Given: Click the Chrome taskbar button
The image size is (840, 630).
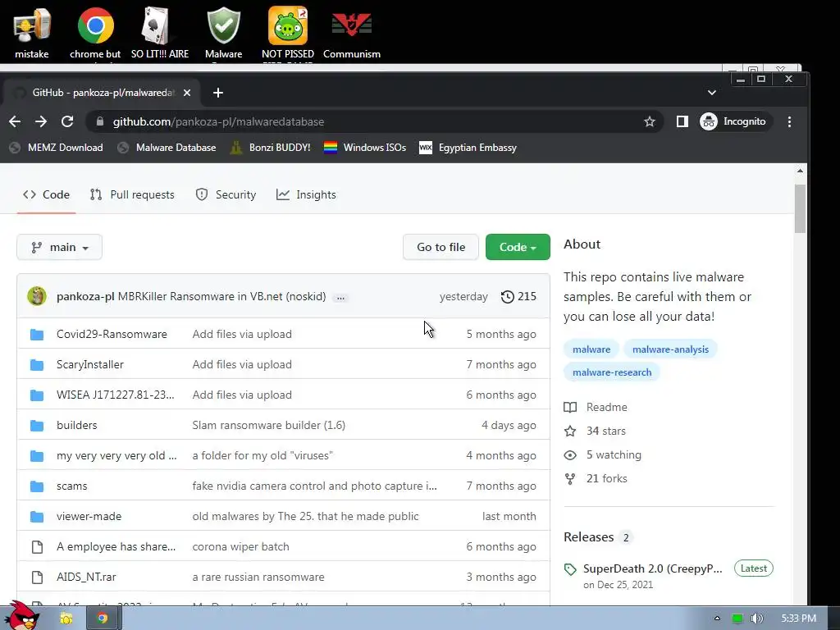Looking at the screenshot, I should coord(103,619).
